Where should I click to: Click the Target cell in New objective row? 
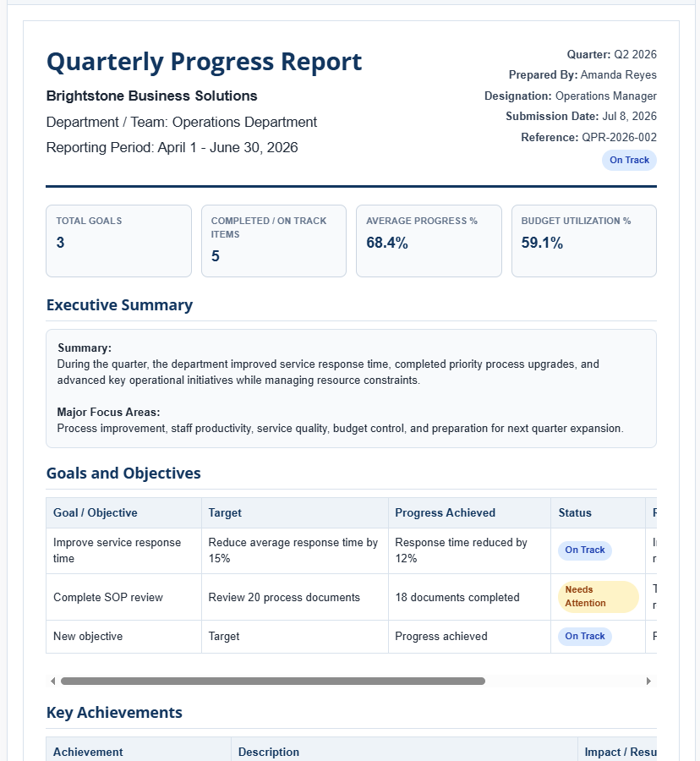click(295, 637)
